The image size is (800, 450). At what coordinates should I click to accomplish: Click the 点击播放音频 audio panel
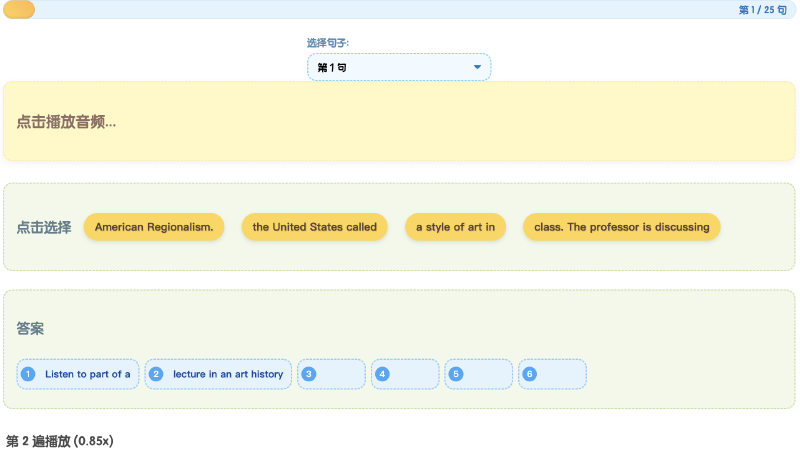point(399,122)
